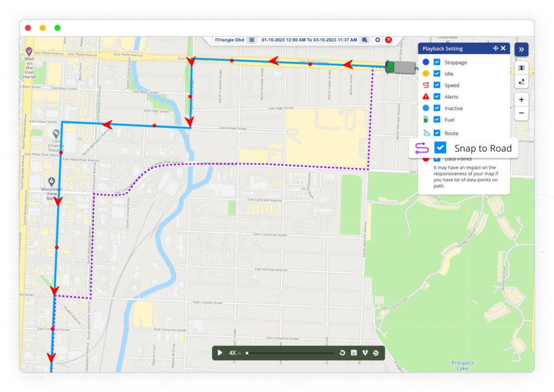Click the route fork icon in playback bar
Screen dimensions: 554x392
click(365, 353)
